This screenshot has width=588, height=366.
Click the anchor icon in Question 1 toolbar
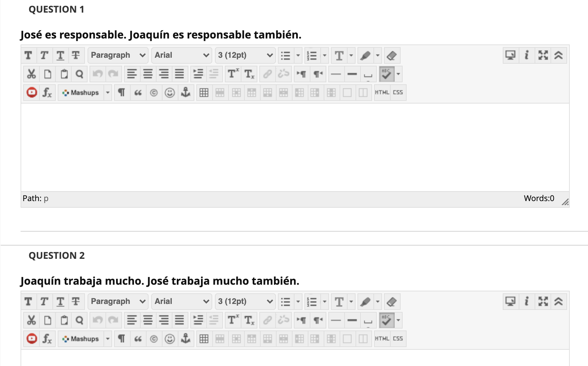pyautogui.click(x=185, y=93)
